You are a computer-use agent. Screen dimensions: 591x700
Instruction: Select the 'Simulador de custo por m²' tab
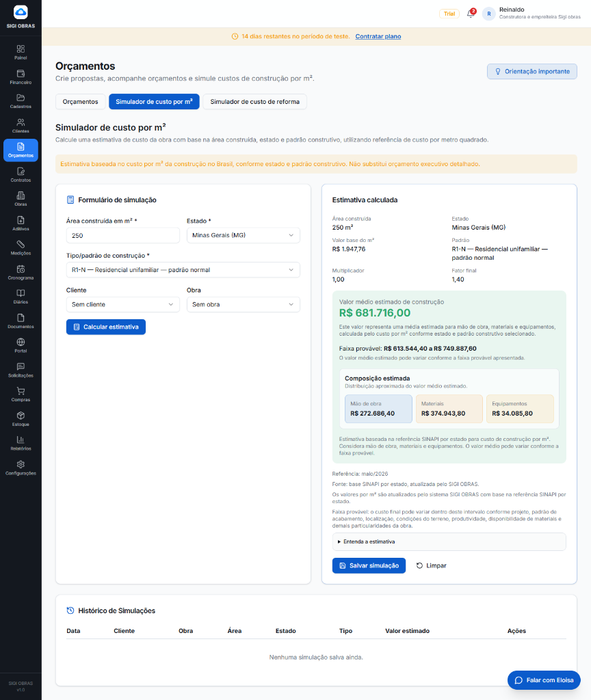[x=154, y=102]
